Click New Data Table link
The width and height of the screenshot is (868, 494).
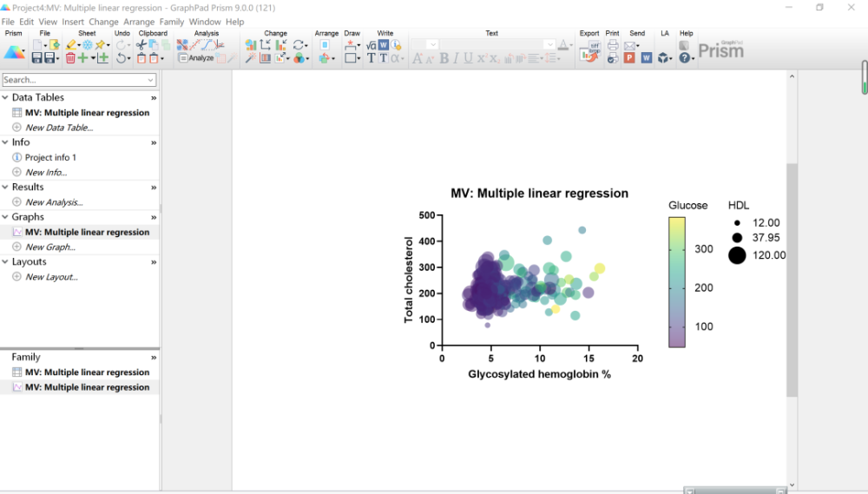tap(59, 128)
